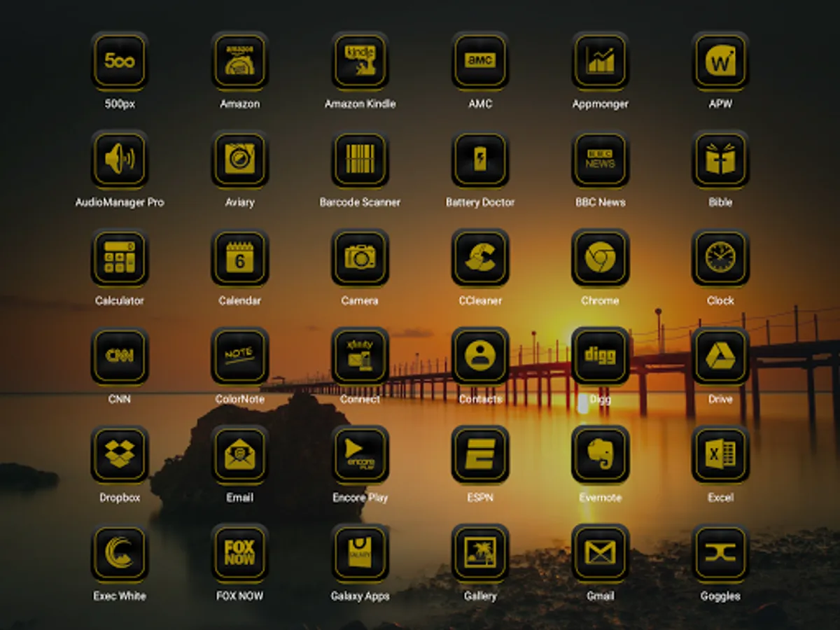Open the Calendar icon showing 6

click(x=239, y=258)
